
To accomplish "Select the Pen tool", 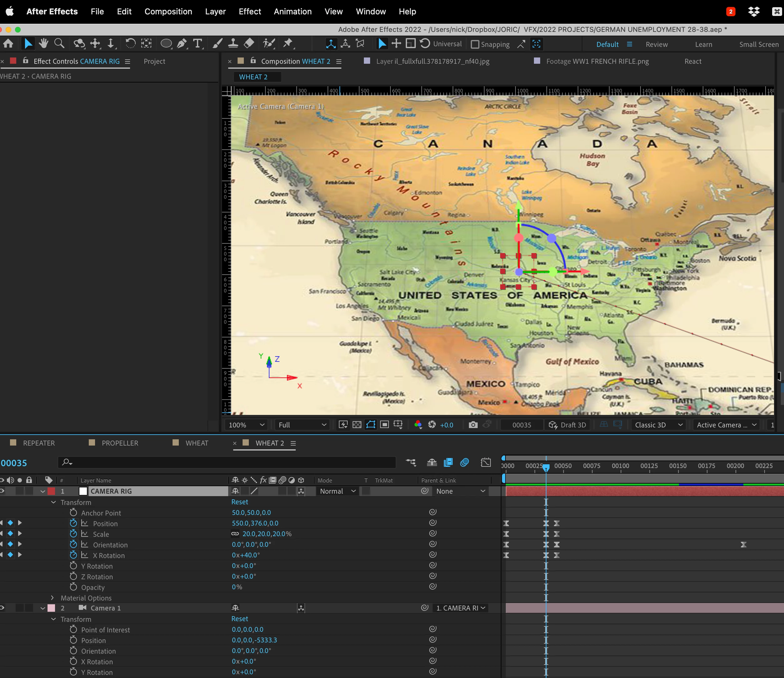I will (181, 43).
